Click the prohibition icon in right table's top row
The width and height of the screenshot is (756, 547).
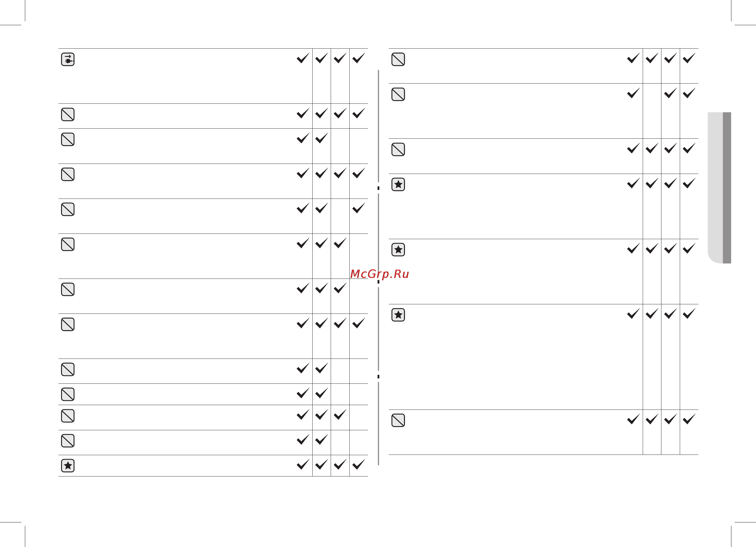pos(398,59)
